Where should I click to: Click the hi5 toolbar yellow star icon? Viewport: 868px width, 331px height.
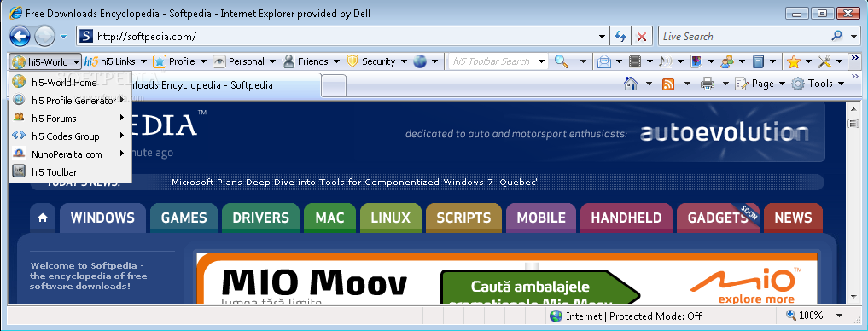coord(793,61)
